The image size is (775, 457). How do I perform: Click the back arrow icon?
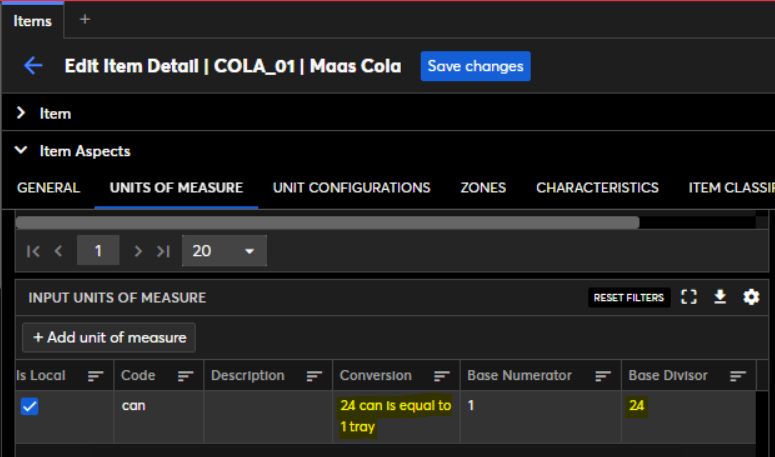[33, 66]
